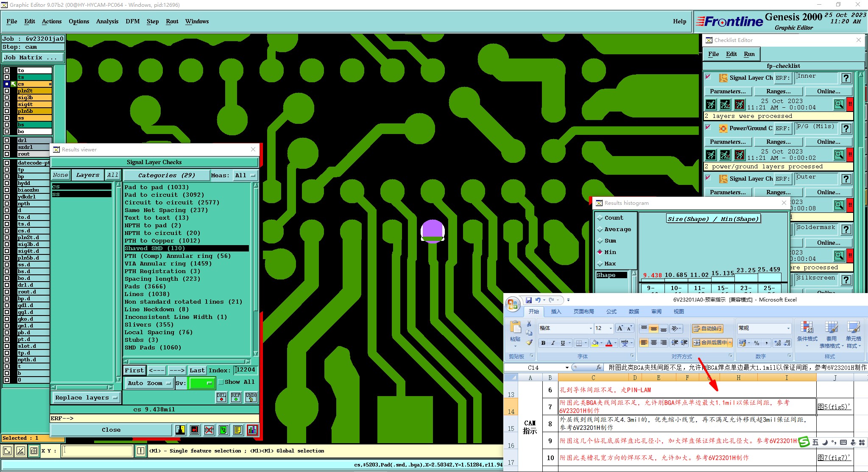Open help question mark for P/G ERF
Screen dimensions: 868x472
[846, 128]
